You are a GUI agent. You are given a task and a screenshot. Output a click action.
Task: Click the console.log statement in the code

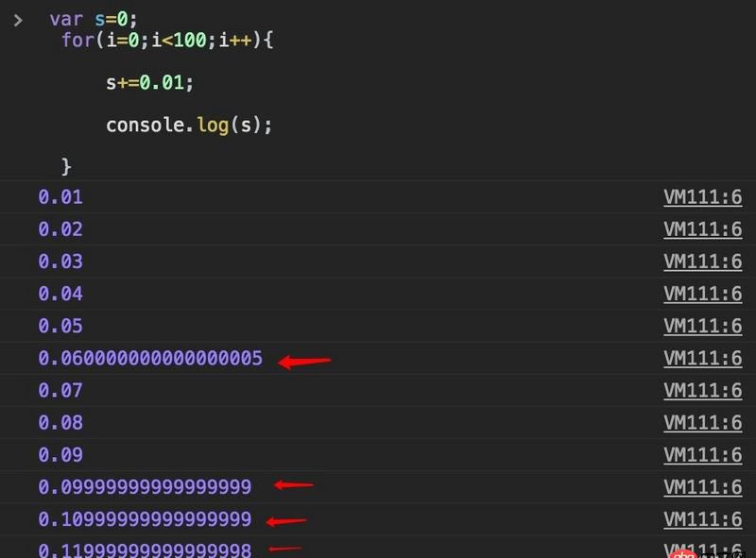pos(187,124)
